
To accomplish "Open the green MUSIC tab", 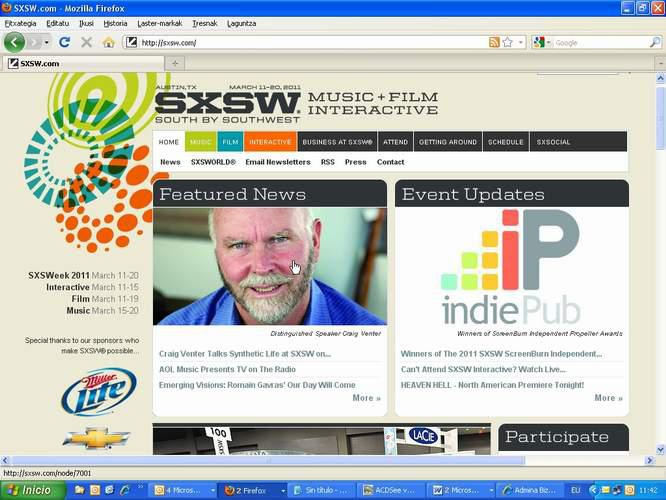I will (200, 142).
